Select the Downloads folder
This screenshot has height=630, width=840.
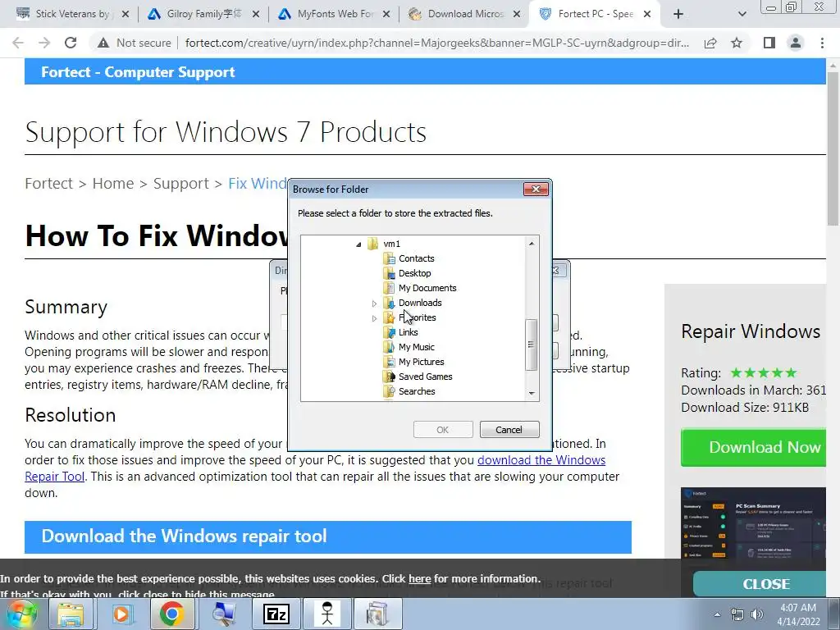pos(420,303)
